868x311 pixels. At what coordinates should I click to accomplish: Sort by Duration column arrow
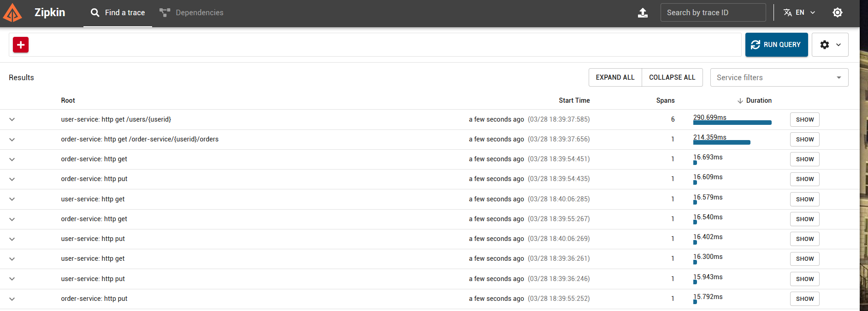coord(740,100)
